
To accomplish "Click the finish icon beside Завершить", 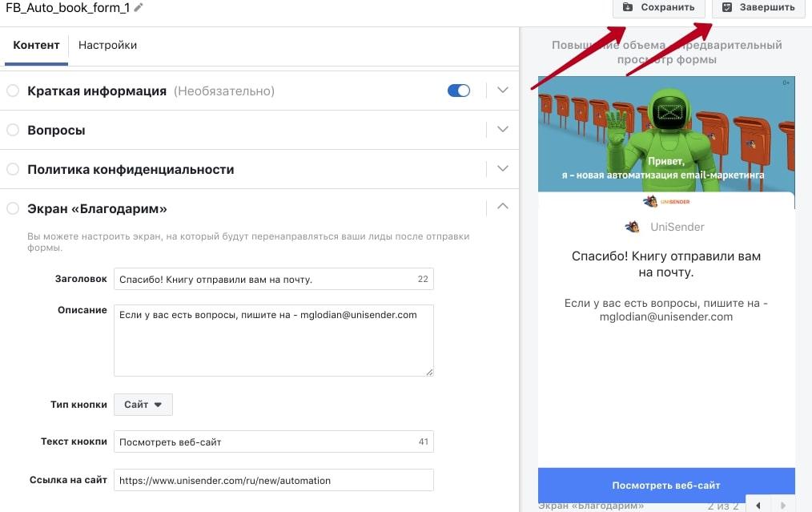I will click(x=727, y=7).
